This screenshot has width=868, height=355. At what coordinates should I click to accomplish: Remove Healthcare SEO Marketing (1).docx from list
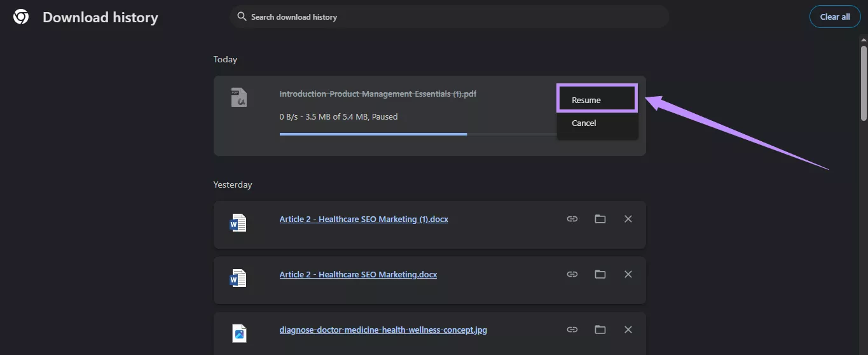click(x=628, y=219)
